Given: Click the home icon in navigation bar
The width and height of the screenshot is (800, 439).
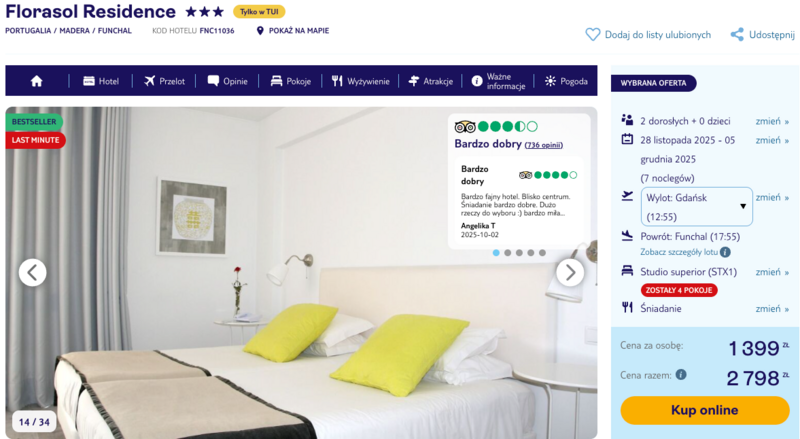Looking at the screenshot, I should click(x=36, y=81).
